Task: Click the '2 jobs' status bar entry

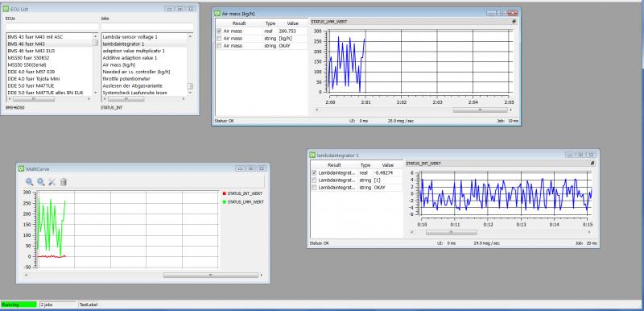Action: [57, 305]
